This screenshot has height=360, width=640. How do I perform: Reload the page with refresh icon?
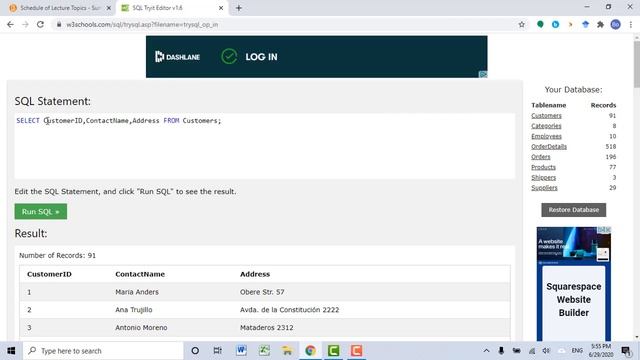(40, 24)
